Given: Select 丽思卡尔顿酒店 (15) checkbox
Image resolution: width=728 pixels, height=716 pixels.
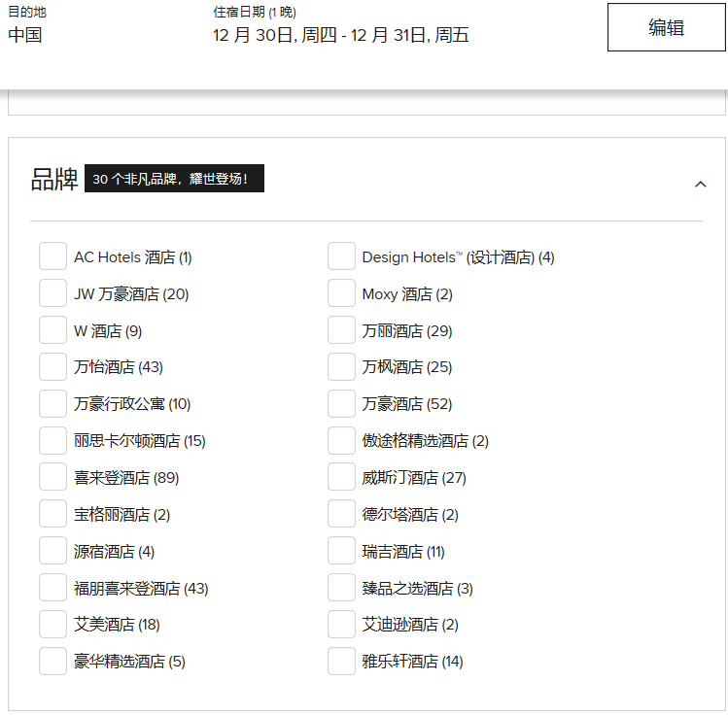Looking at the screenshot, I should pos(52,440).
